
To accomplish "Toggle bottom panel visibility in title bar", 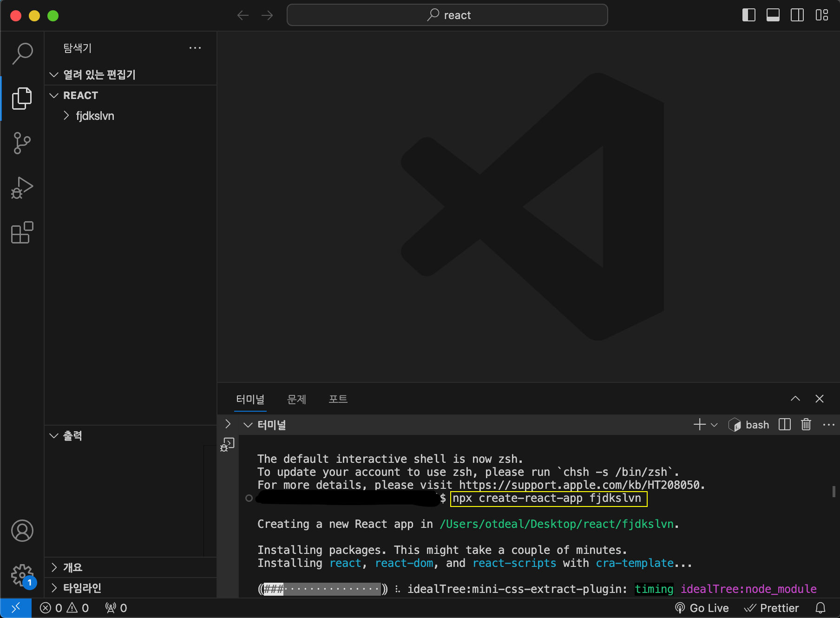I will 773,15.
